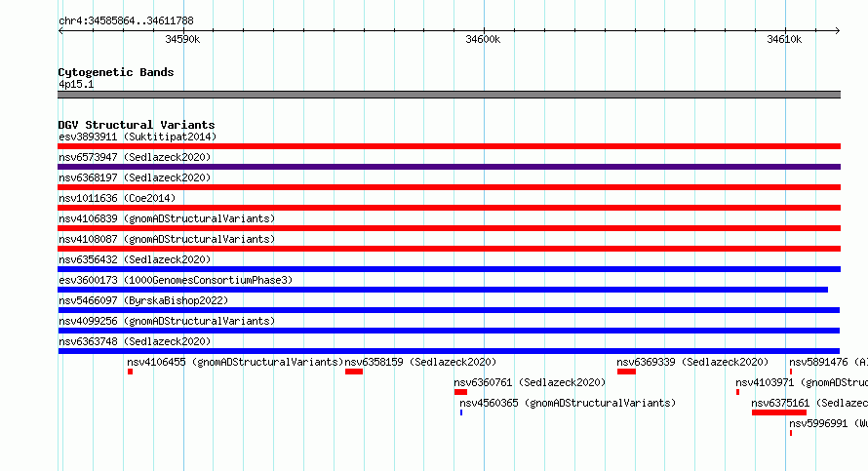Click the small blue mark under nsv4560365
Image resolution: width=868 pixels, height=471 pixels.
[x=461, y=412]
